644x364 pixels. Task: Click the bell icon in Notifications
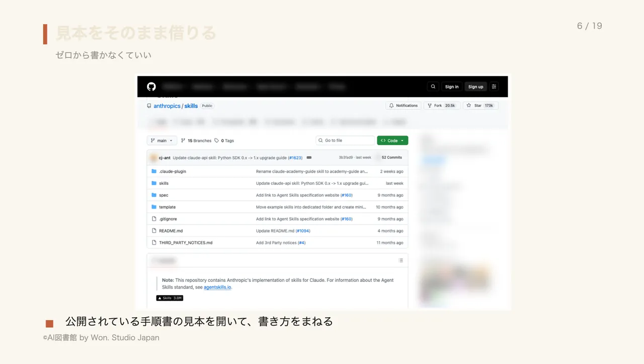click(392, 106)
